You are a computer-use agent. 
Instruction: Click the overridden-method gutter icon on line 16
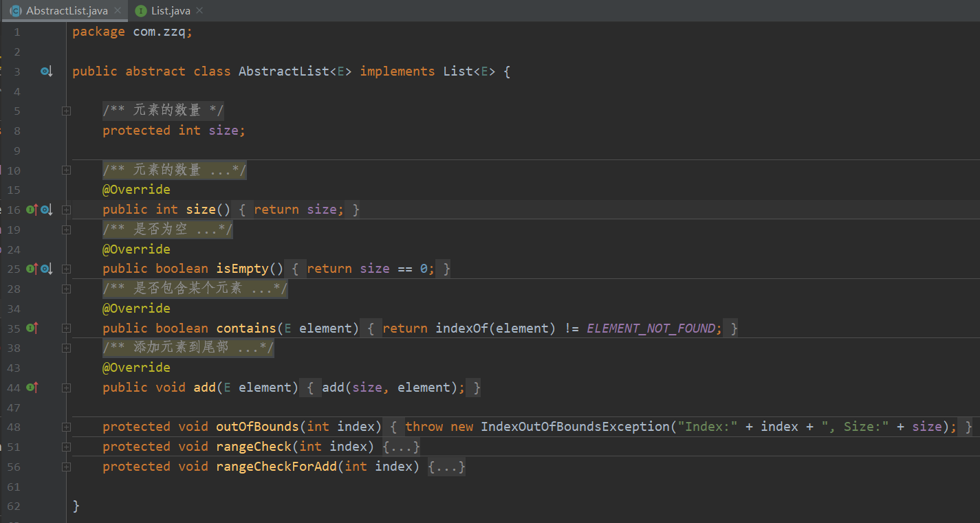(x=46, y=210)
